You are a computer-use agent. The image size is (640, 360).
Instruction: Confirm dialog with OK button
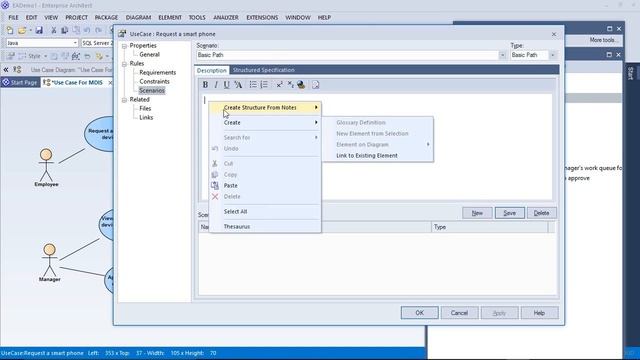420,313
